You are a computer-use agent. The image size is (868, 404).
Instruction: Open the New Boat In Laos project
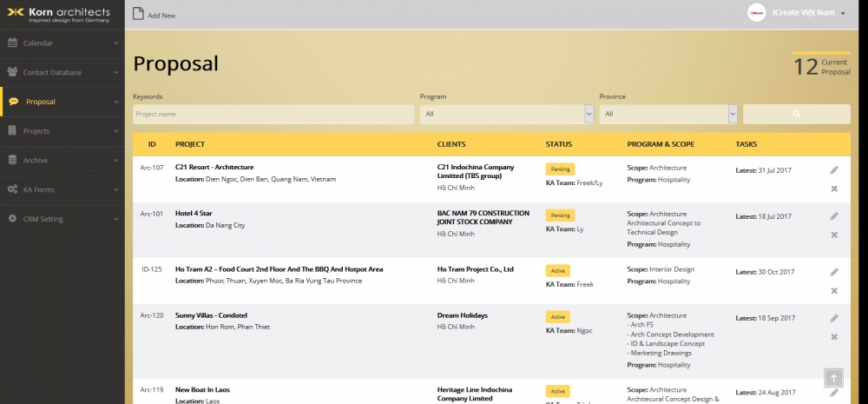click(202, 389)
